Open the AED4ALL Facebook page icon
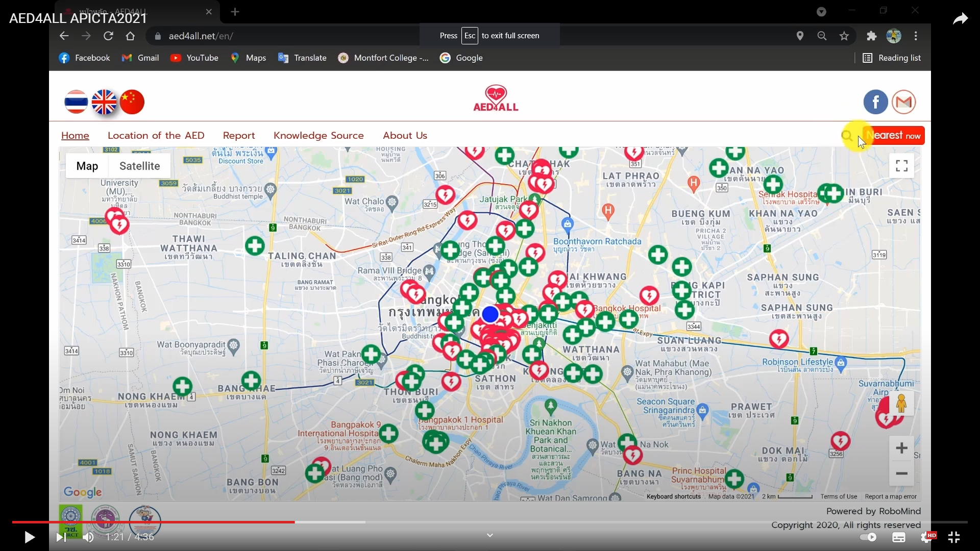The height and width of the screenshot is (551, 980). [876, 102]
